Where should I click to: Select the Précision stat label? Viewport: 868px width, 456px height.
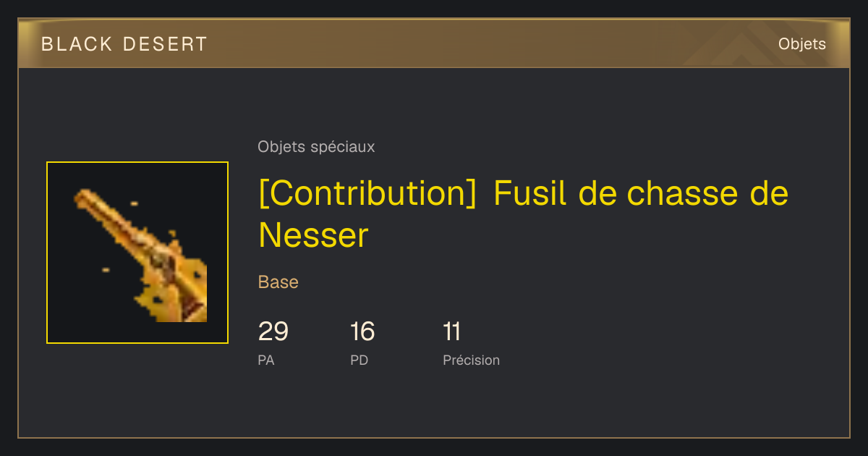tap(471, 360)
